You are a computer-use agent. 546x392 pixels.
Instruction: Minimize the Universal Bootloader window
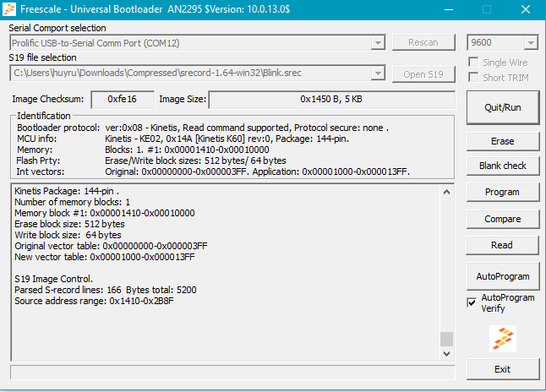tap(449, 9)
